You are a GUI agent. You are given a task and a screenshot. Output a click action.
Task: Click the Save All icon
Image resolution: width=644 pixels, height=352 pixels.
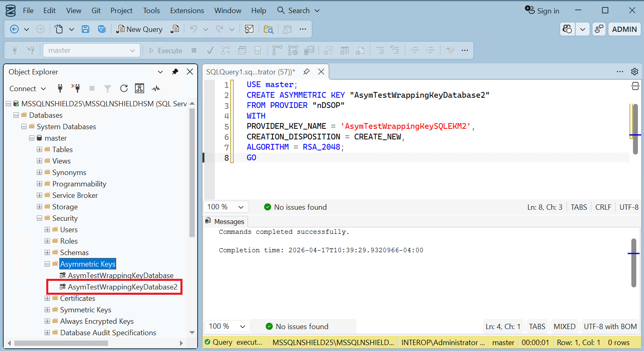pyautogui.click(x=101, y=29)
